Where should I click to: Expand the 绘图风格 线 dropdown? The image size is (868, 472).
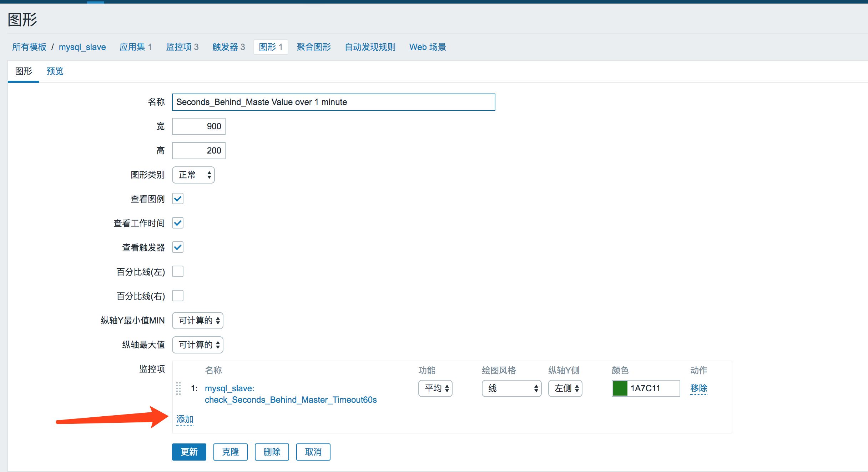[511, 388]
